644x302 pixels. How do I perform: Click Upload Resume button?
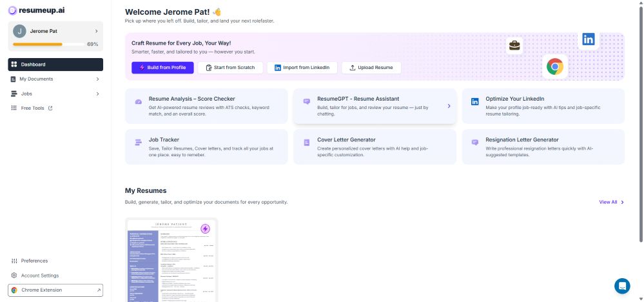371,67
